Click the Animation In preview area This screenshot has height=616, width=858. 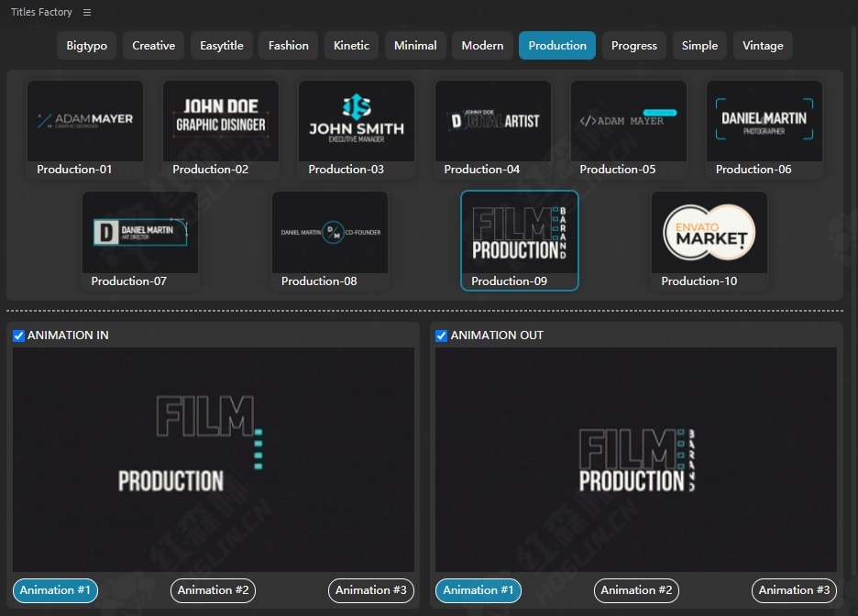(x=214, y=459)
